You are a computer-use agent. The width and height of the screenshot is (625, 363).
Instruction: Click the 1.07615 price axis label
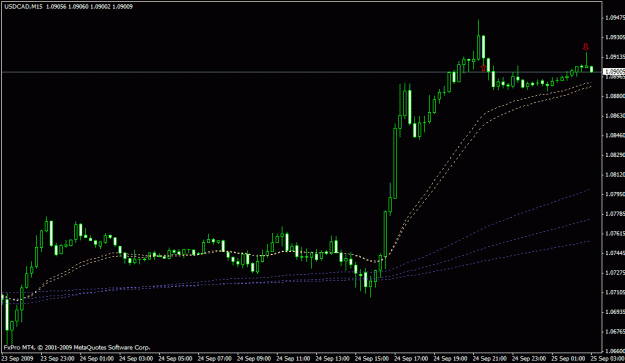(615, 233)
